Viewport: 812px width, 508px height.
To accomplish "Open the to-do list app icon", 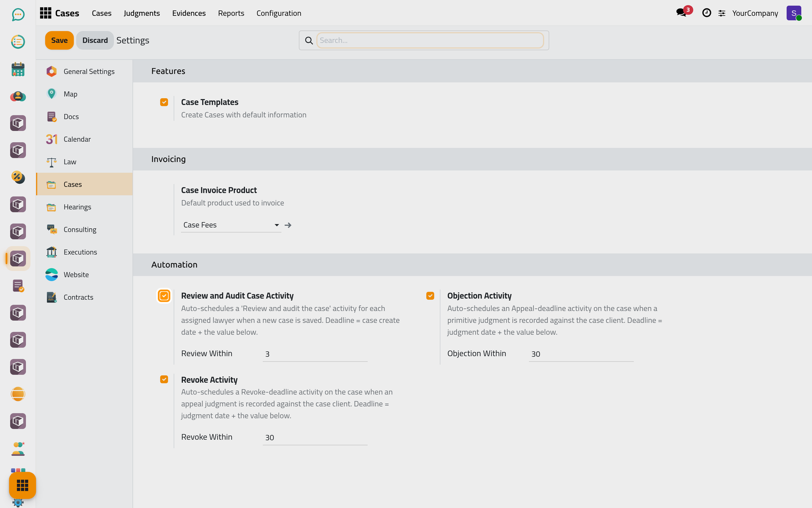I will click(x=18, y=42).
